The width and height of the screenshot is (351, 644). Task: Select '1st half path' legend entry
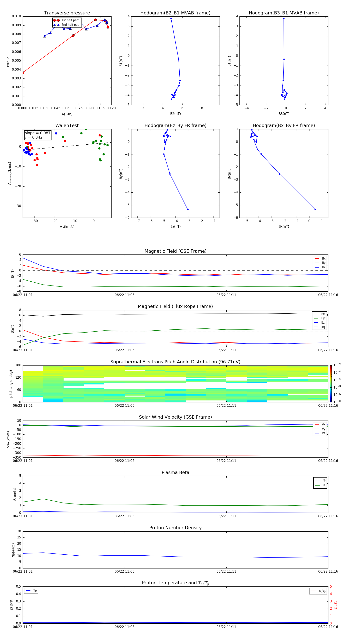pyautogui.click(x=66, y=20)
